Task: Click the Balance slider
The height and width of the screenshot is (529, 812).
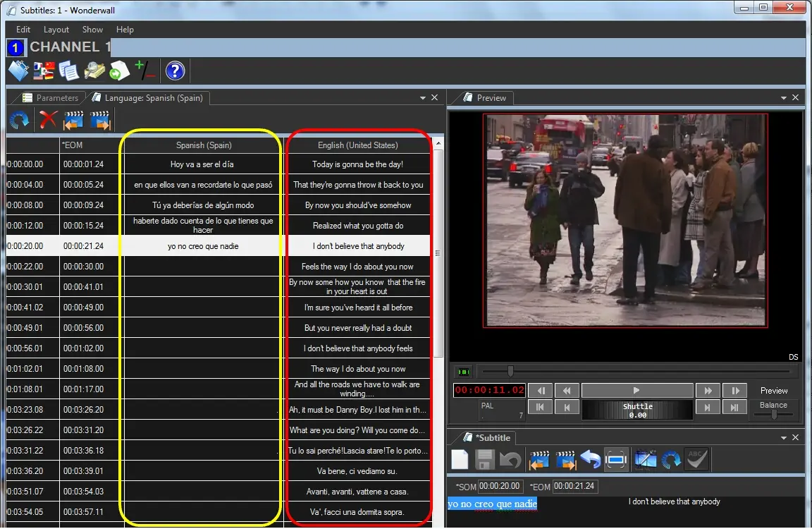Action: tap(773, 415)
